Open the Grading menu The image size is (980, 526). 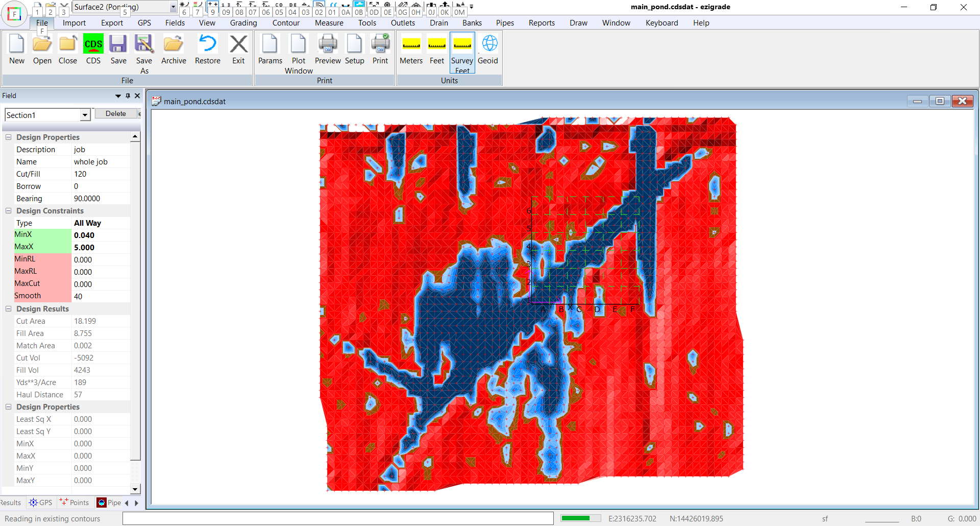pyautogui.click(x=243, y=23)
